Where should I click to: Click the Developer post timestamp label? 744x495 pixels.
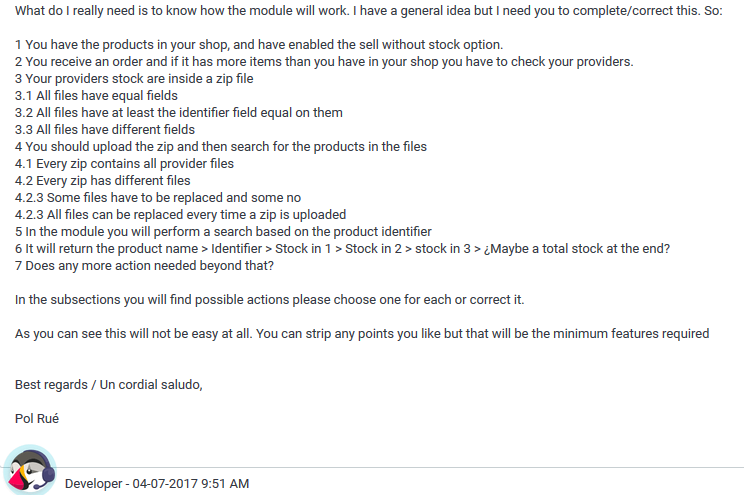[x=157, y=484]
